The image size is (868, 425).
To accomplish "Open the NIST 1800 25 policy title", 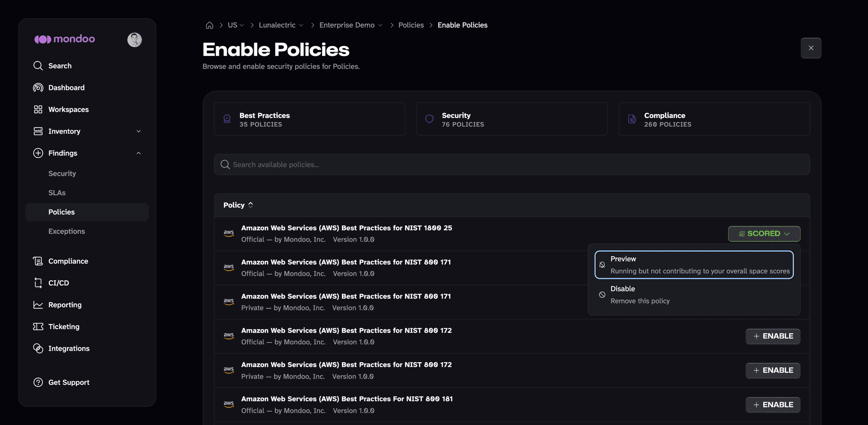I will 346,228.
